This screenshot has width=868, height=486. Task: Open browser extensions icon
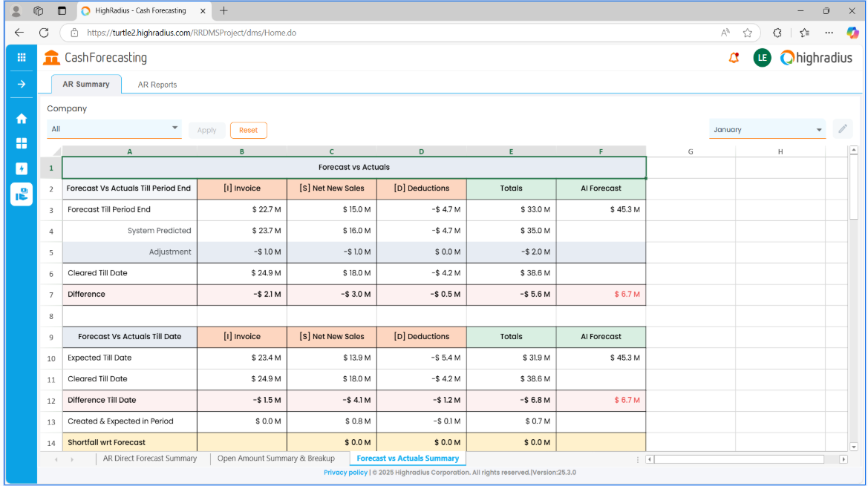pyautogui.click(x=777, y=33)
